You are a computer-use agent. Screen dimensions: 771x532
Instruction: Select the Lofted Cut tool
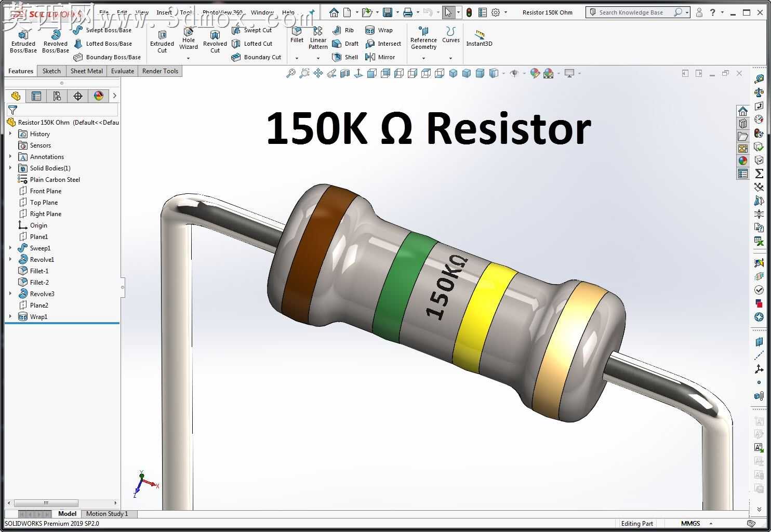[252, 44]
